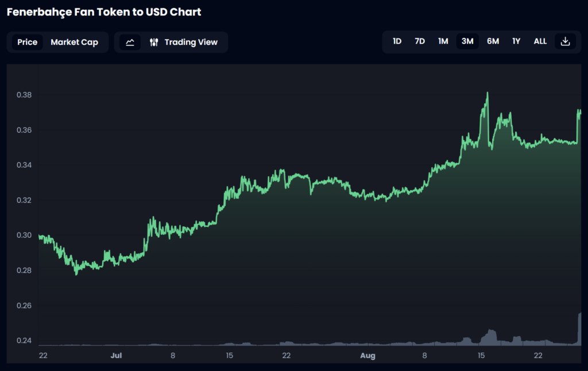Click the 0.36 price axis label
The width and height of the screenshot is (588, 371).
24,130
